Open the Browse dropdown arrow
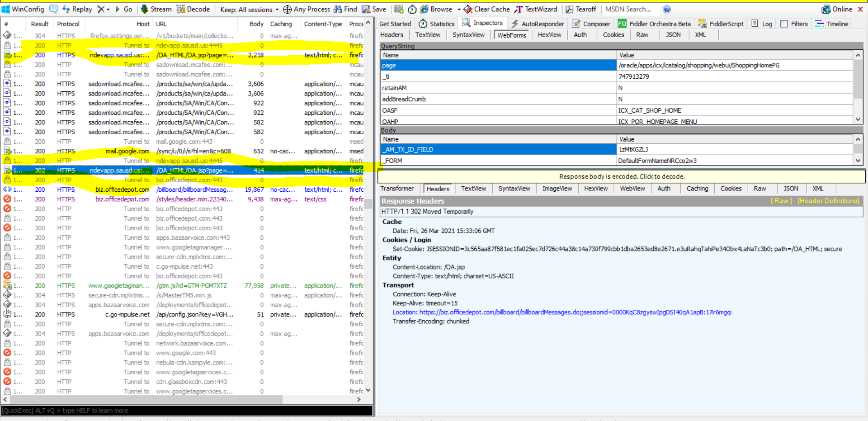The height and width of the screenshot is (421, 868). (x=459, y=9)
